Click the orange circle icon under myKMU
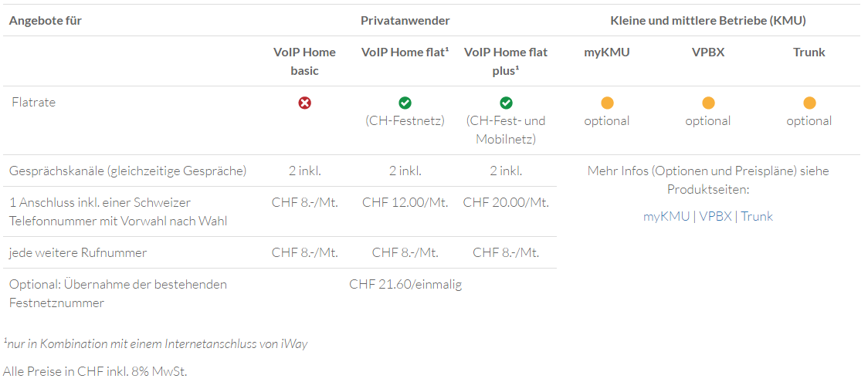Viewport: 868px width, 382px height. (x=607, y=103)
